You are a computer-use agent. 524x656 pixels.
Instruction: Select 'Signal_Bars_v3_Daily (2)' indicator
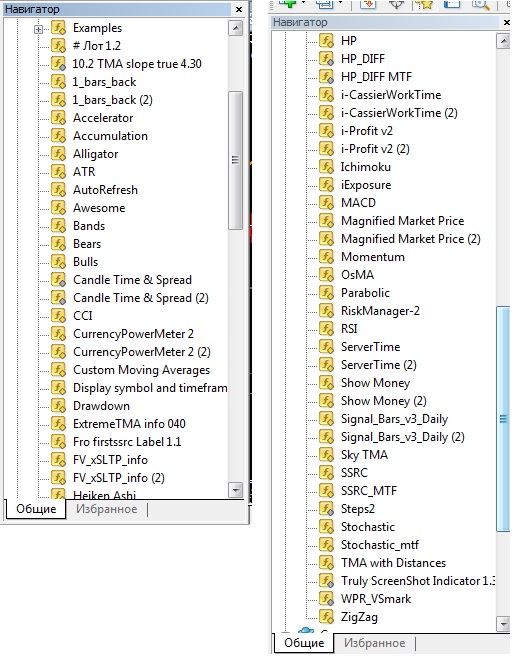[x=403, y=436]
